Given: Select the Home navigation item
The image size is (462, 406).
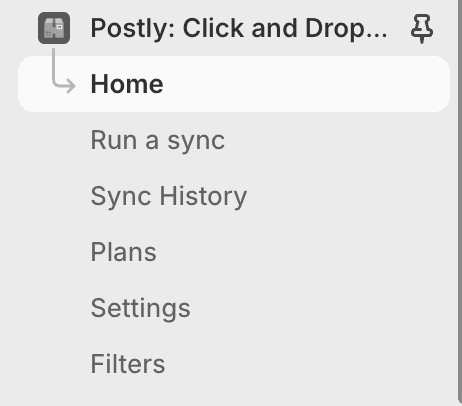Looking at the screenshot, I should point(234,84).
